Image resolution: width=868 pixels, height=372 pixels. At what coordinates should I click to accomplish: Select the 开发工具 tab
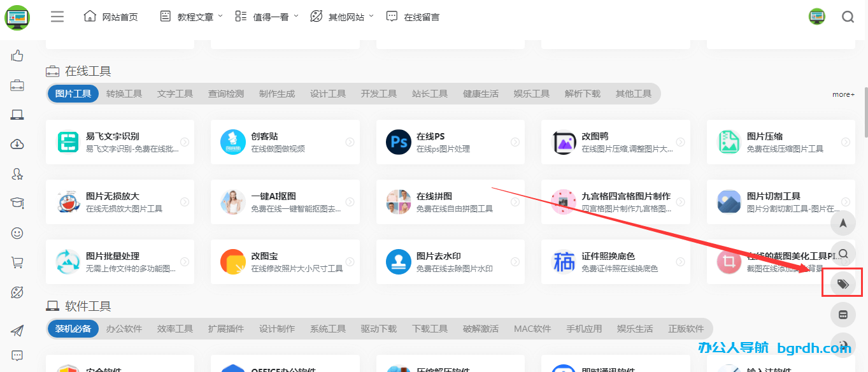(379, 94)
